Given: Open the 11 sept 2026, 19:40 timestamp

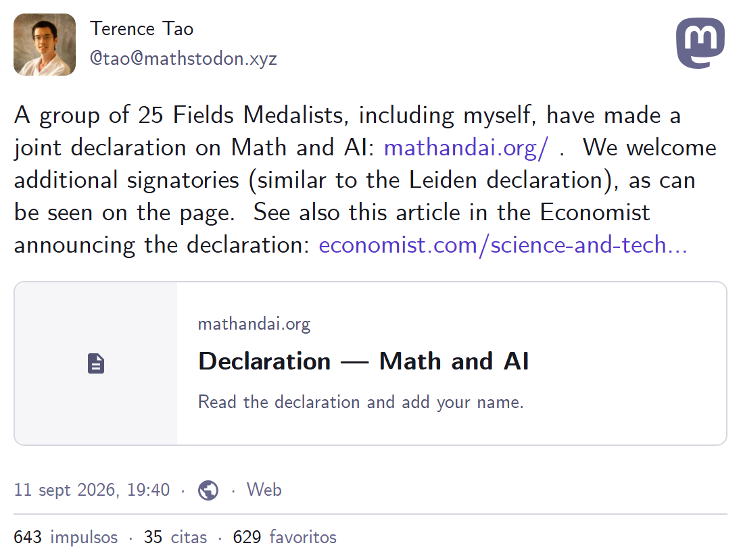Looking at the screenshot, I should click(92, 490).
